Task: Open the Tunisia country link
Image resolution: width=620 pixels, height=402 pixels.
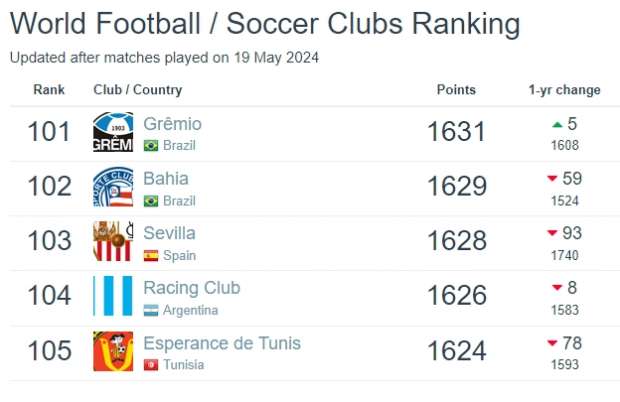Action: (183, 364)
